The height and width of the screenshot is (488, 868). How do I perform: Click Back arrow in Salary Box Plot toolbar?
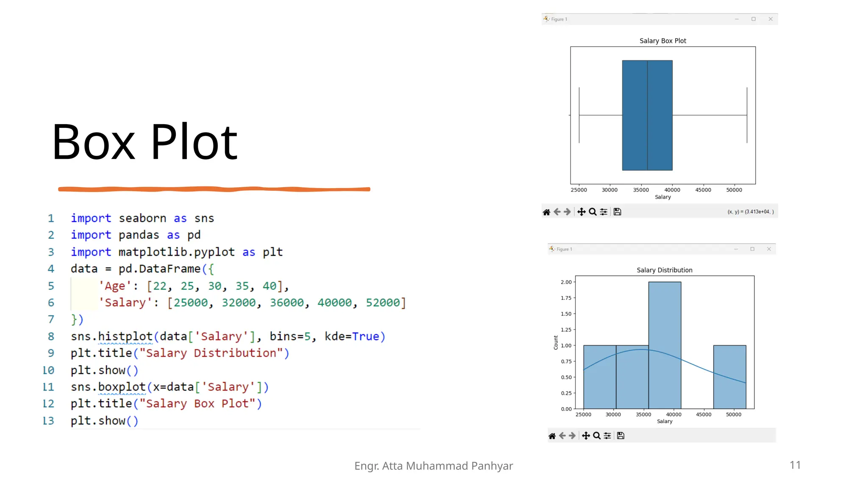[x=557, y=212]
